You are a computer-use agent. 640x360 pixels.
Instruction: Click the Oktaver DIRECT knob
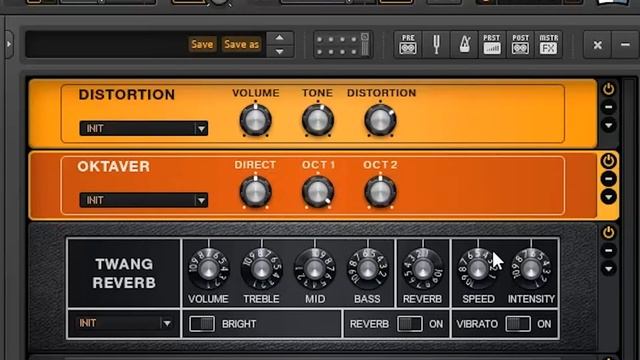tap(256, 192)
